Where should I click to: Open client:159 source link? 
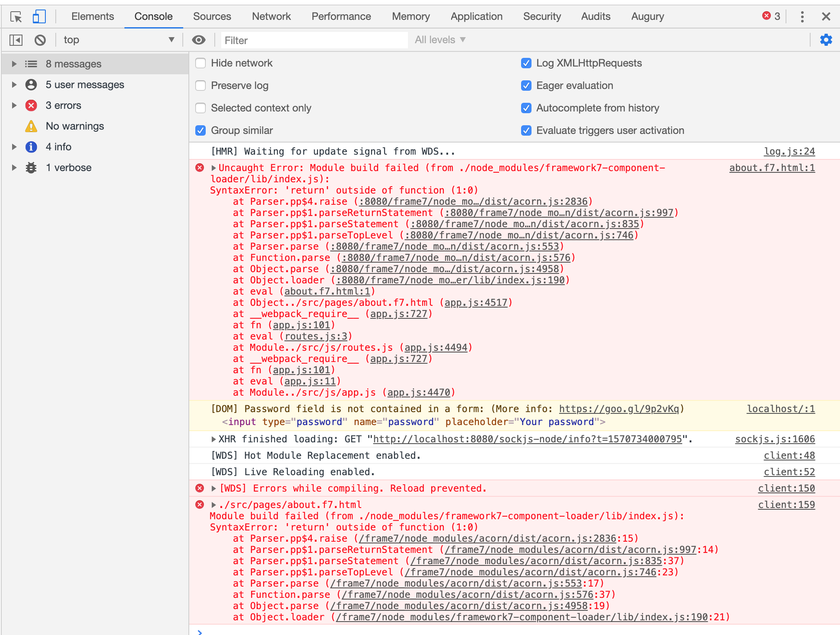pos(786,505)
